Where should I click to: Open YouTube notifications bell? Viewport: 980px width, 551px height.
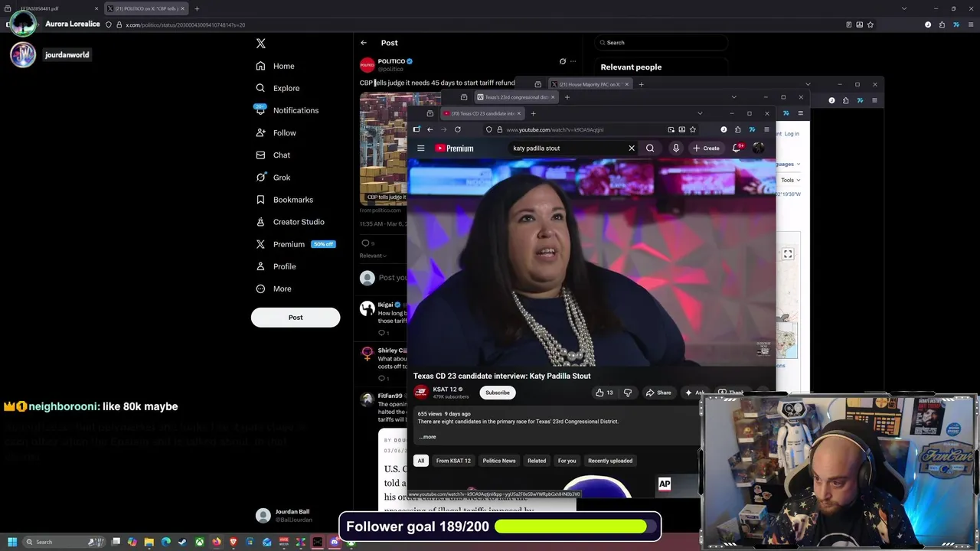coord(737,148)
